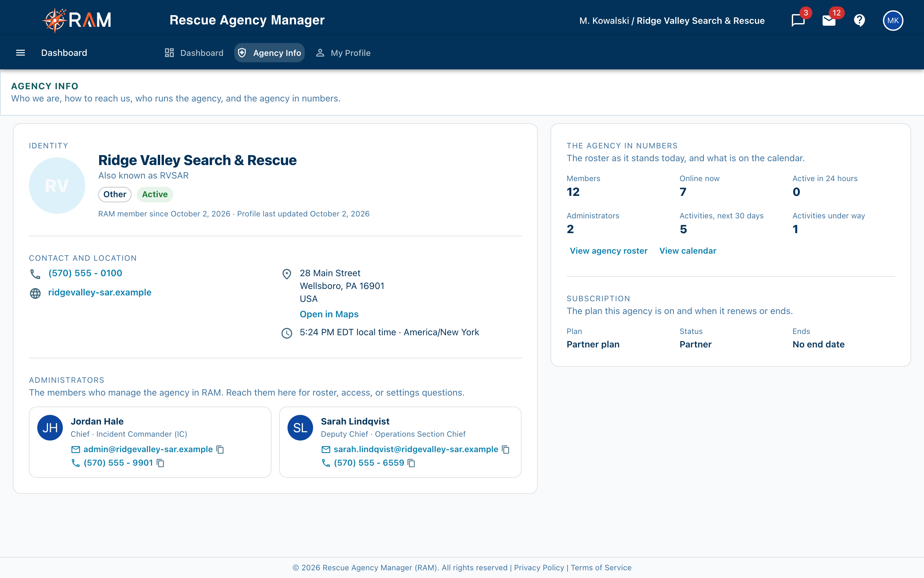The image size is (924, 578).
Task: Copy Sarah Lindqvist's phone number
Action: coord(412,463)
